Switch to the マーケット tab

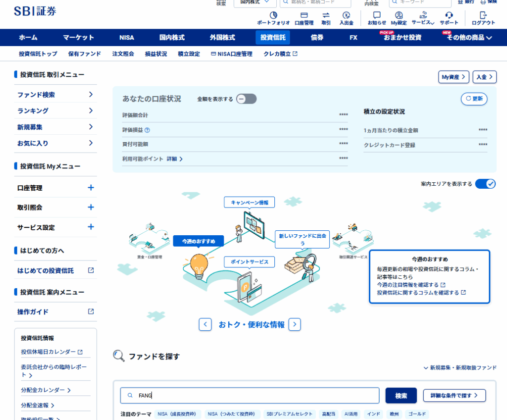(x=79, y=38)
